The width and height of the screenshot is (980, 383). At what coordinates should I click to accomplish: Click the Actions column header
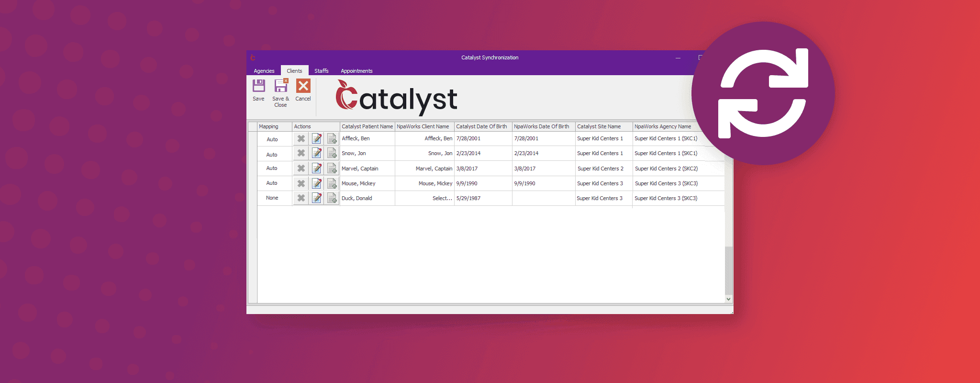point(316,126)
